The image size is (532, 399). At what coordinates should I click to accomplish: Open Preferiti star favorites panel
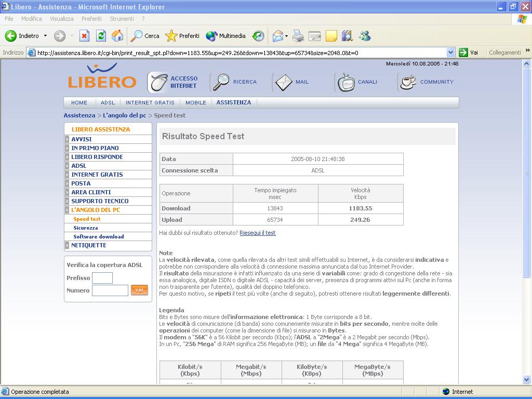(182, 36)
